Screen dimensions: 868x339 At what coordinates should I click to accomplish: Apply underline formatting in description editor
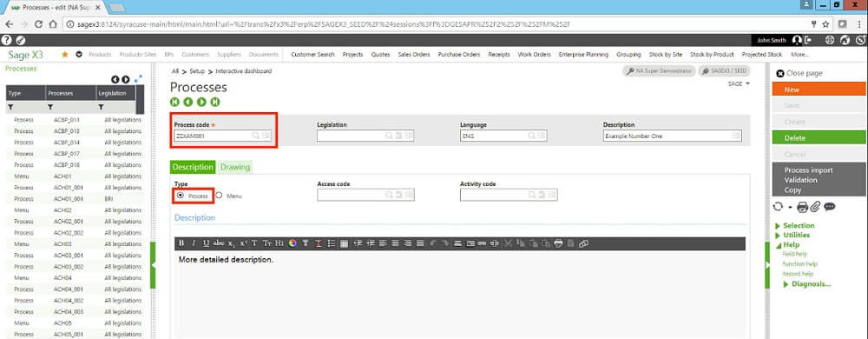pos(206,243)
